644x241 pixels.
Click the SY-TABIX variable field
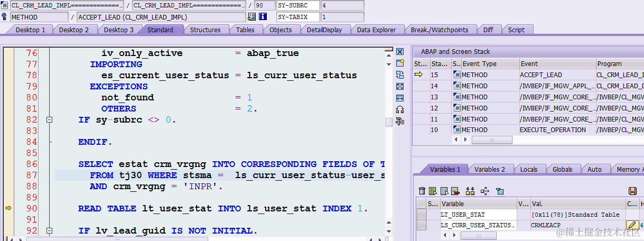coord(298,16)
